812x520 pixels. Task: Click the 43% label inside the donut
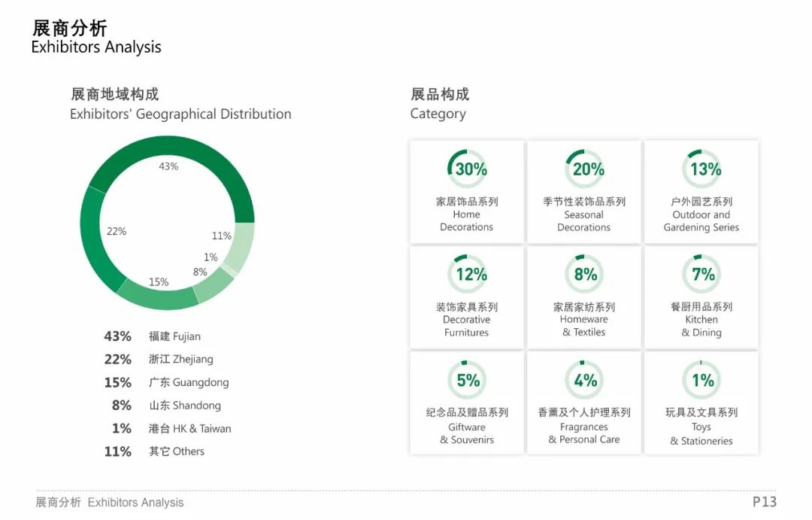[x=168, y=166]
